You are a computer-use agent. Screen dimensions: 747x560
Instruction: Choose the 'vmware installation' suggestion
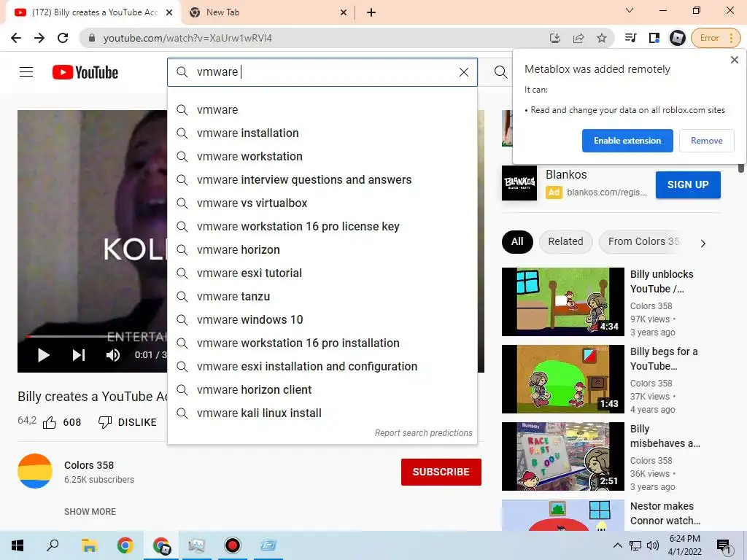[322, 133]
